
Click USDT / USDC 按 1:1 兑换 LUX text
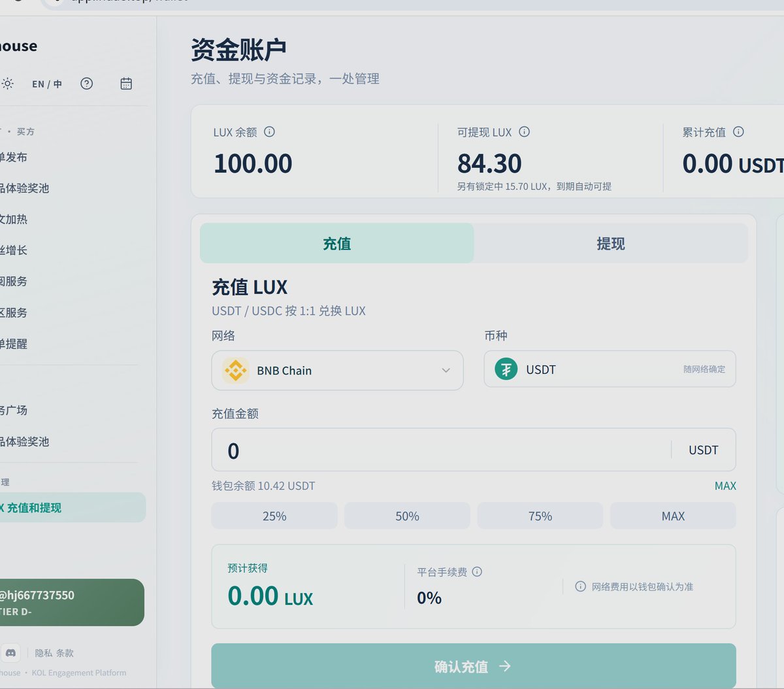(289, 311)
